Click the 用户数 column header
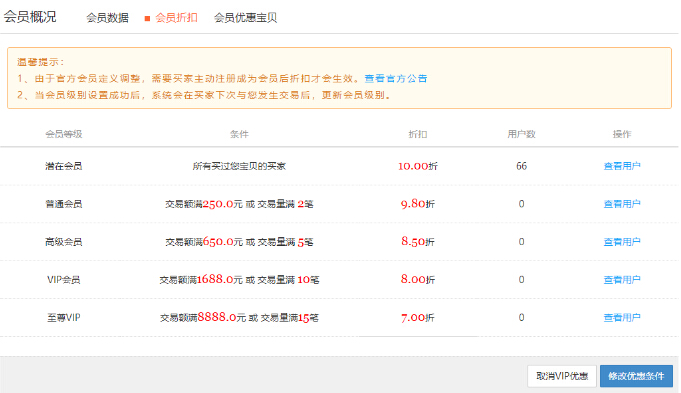 [521, 134]
